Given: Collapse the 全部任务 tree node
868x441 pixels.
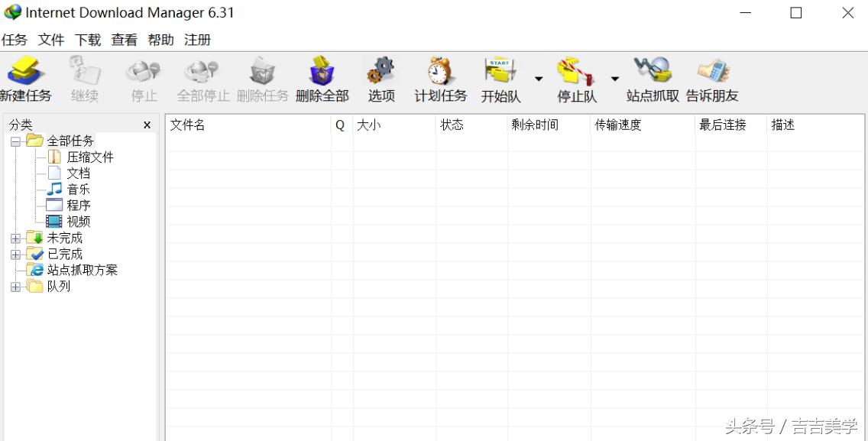Looking at the screenshot, I should (x=15, y=142).
